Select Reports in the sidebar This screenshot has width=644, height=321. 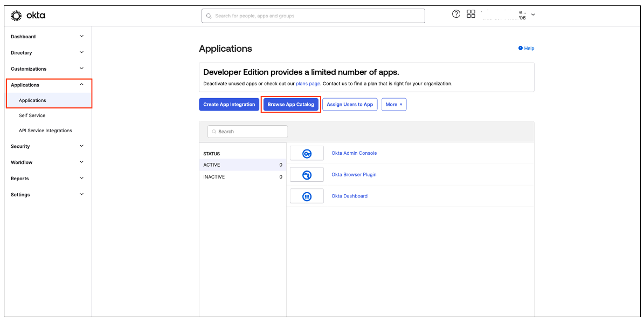20,179
